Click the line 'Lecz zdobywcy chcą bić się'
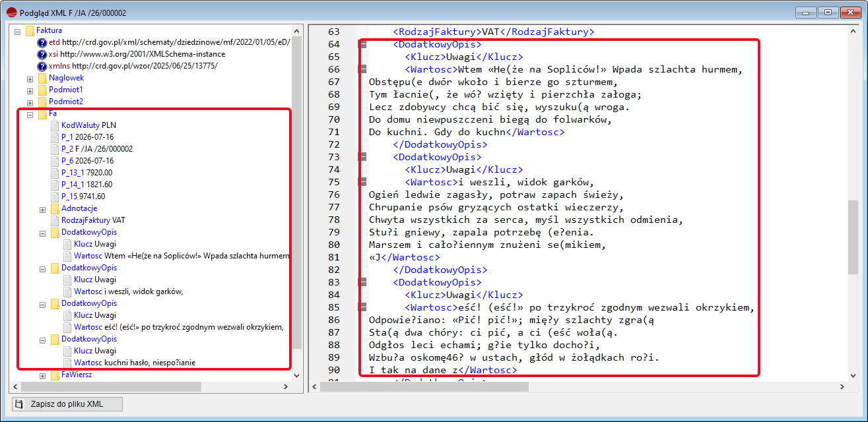The height and width of the screenshot is (422, 868). pos(499,107)
